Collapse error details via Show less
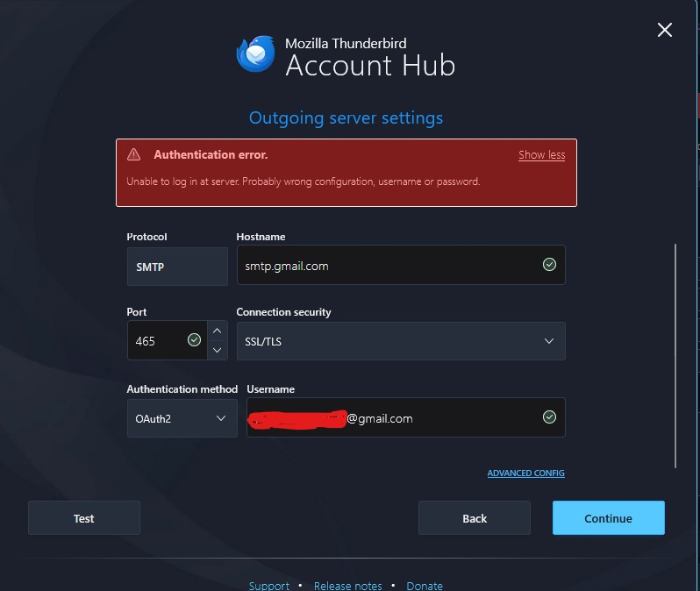 541,155
